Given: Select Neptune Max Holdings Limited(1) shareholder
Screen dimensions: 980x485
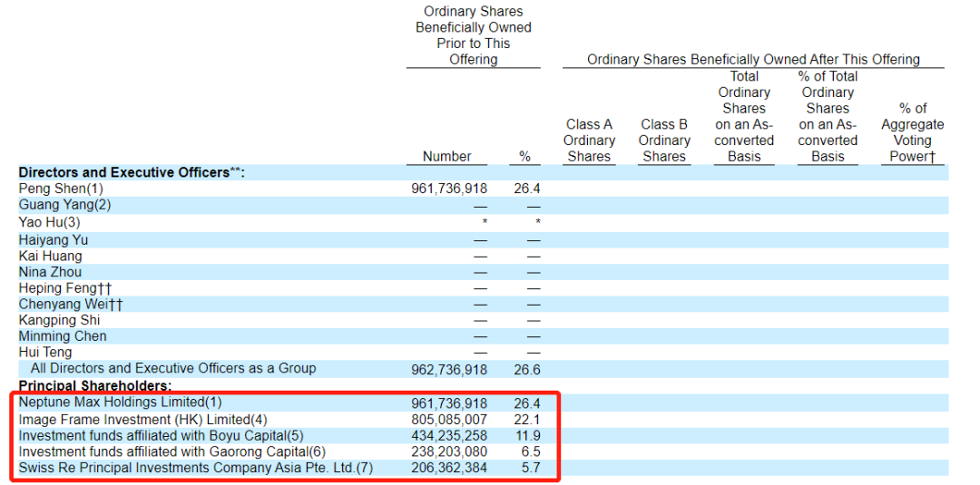Looking at the screenshot, I should point(120,402).
